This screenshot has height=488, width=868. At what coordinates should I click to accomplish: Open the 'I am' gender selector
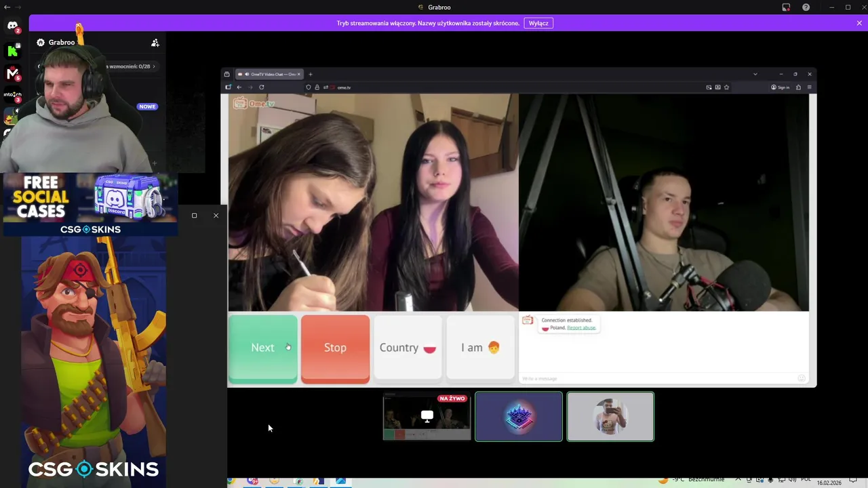coord(480,348)
